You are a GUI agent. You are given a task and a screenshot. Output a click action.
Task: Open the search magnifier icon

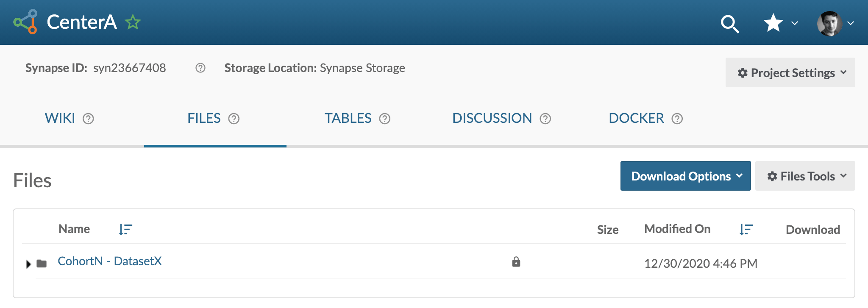coord(730,24)
